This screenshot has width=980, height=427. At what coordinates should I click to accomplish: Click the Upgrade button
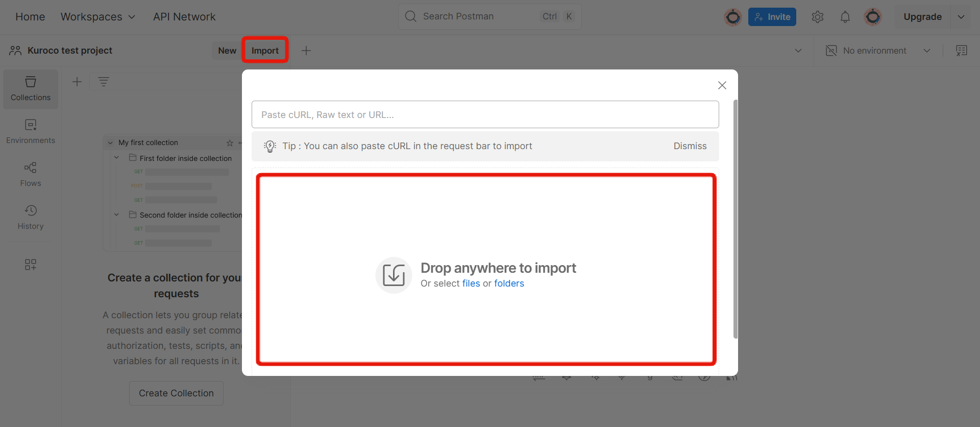[x=922, y=17]
